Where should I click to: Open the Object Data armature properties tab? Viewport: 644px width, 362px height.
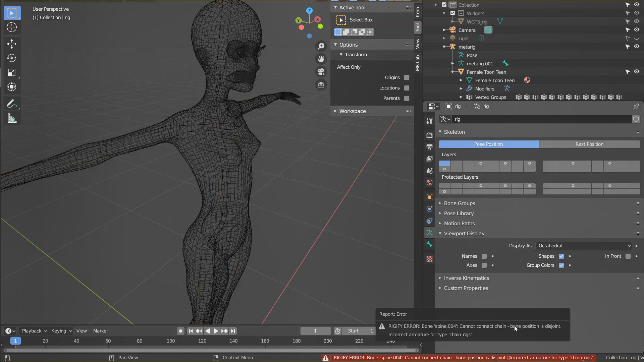coord(429,232)
